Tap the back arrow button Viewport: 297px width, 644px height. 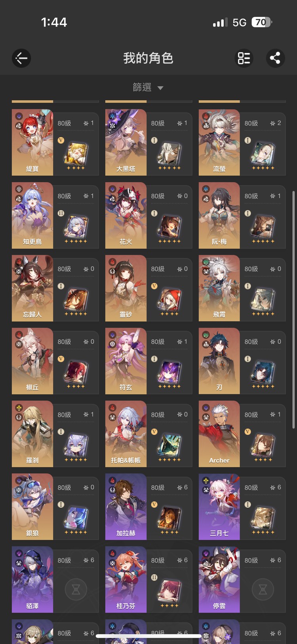tap(21, 59)
